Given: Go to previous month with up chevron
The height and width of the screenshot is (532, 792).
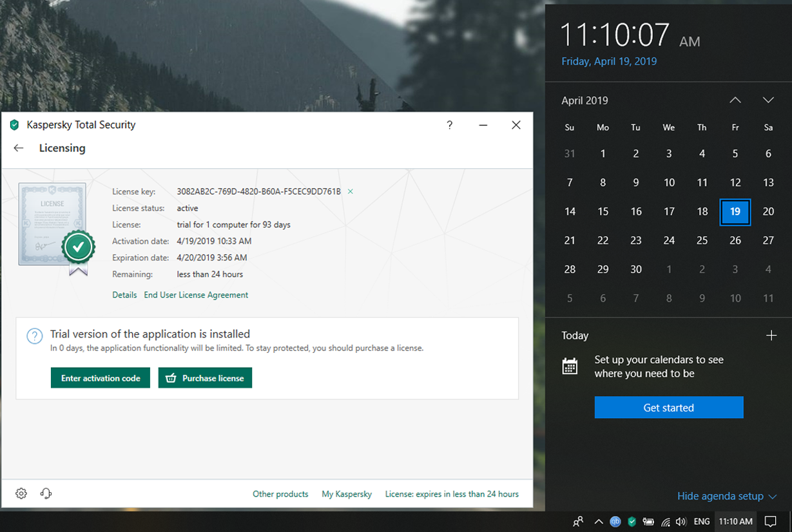Looking at the screenshot, I should (735, 100).
